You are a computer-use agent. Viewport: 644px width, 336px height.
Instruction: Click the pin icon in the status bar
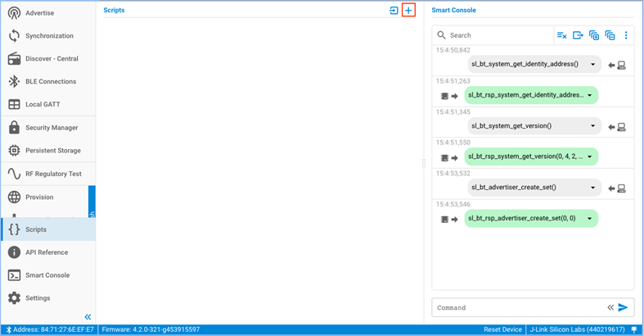click(x=634, y=329)
